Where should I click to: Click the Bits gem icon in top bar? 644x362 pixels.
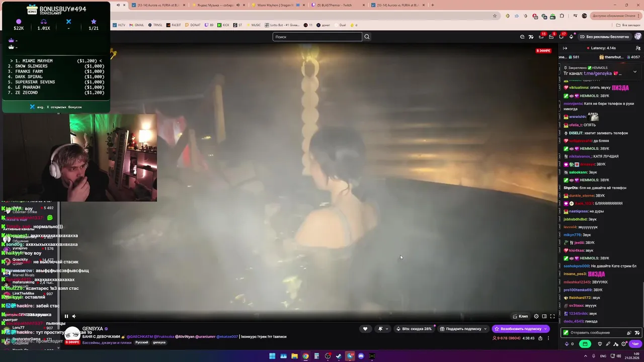pos(571,37)
